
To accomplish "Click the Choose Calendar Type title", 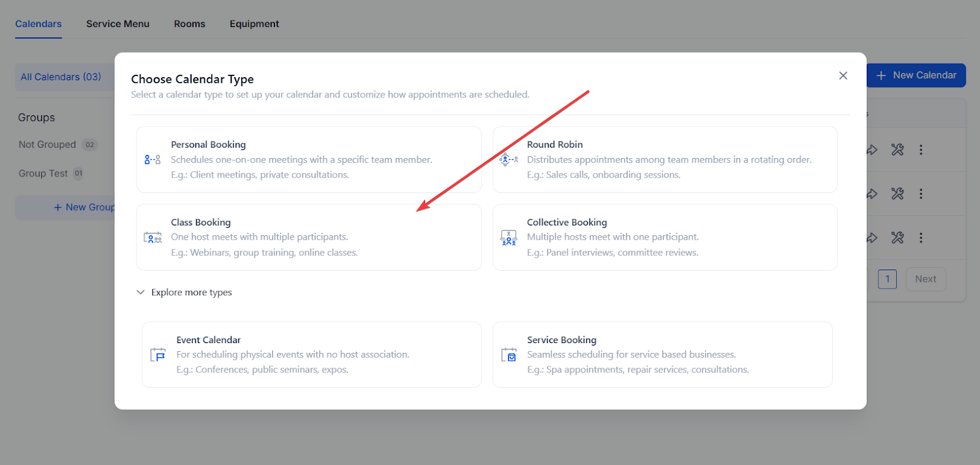I will click(x=192, y=79).
